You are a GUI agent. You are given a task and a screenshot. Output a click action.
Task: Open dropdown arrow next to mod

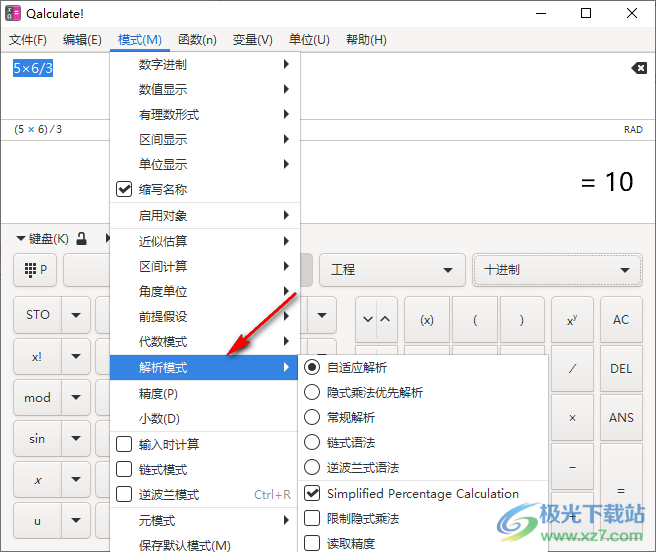[76, 398]
